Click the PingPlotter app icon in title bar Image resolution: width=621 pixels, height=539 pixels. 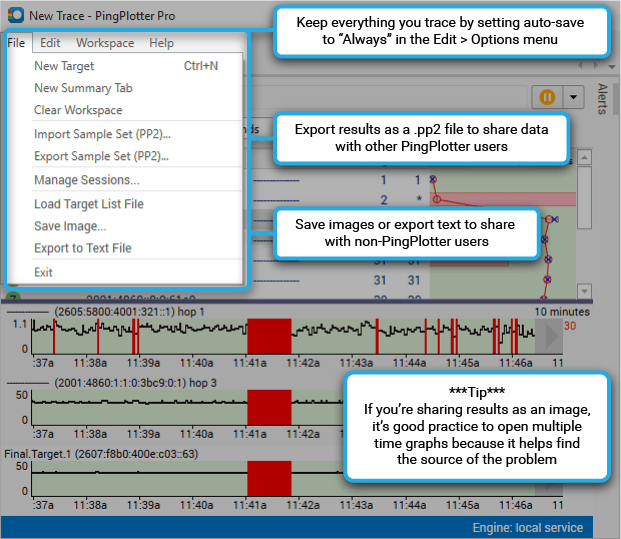(15, 16)
